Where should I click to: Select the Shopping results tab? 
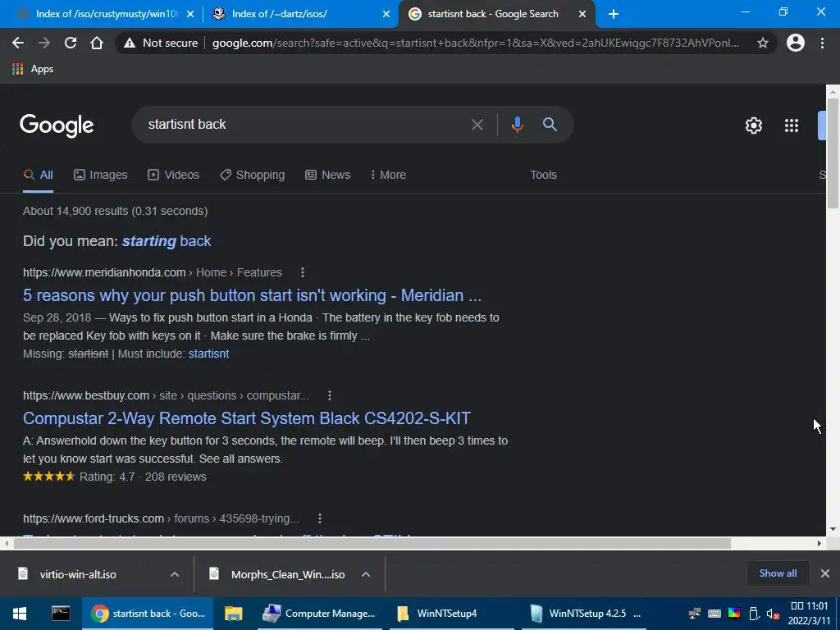(x=253, y=175)
